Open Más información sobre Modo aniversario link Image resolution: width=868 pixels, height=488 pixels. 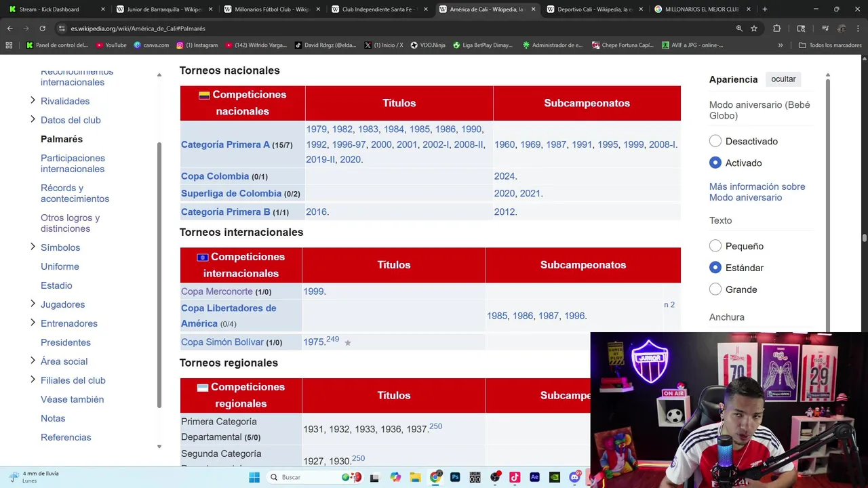pyautogui.click(x=757, y=192)
